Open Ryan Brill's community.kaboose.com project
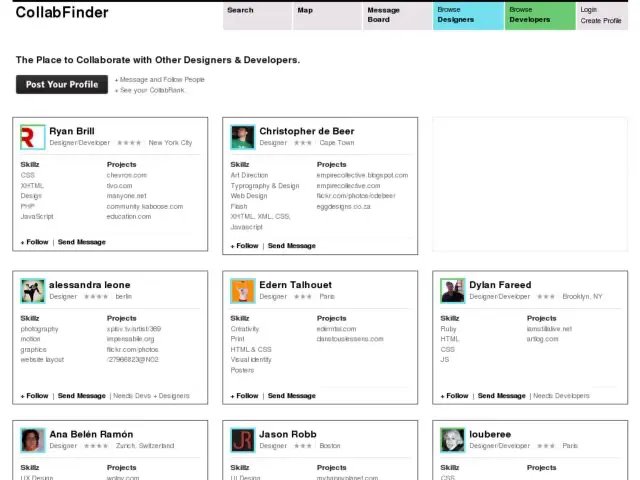 pyautogui.click(x=145, y=207)
